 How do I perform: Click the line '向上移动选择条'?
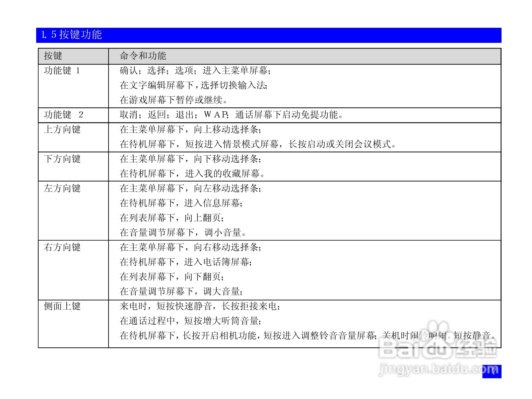[x=190, y=130]
